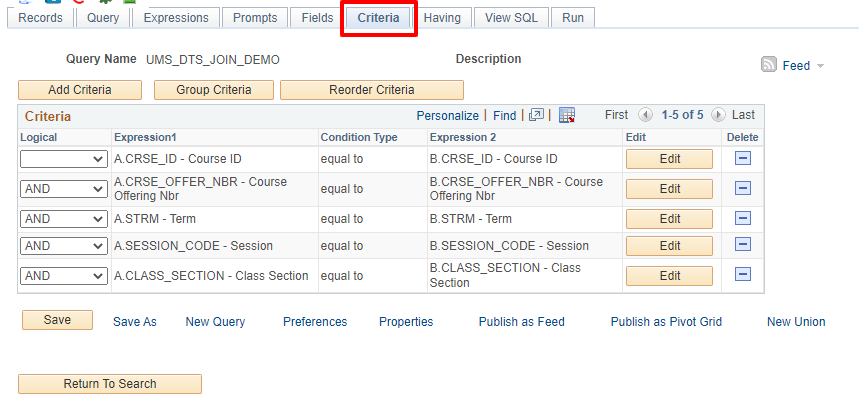The image size is (868, 402).
Task: Open Logical dropdown for A.SESSION_CODE row
Action: point(64,245)
